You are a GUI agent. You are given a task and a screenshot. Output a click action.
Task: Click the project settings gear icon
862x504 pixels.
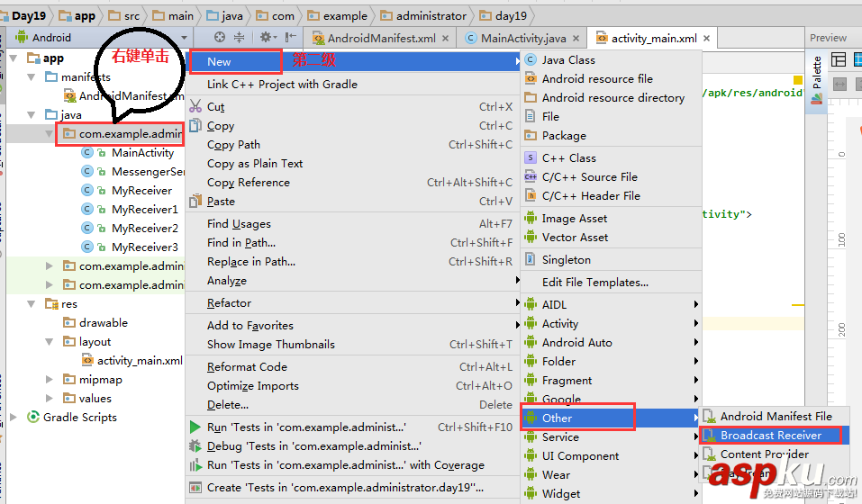266,38
